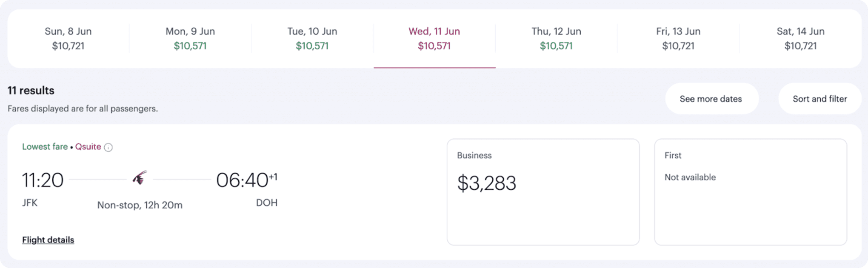
Task: Click the Qsuite label text
Action: tap(88, 147)
